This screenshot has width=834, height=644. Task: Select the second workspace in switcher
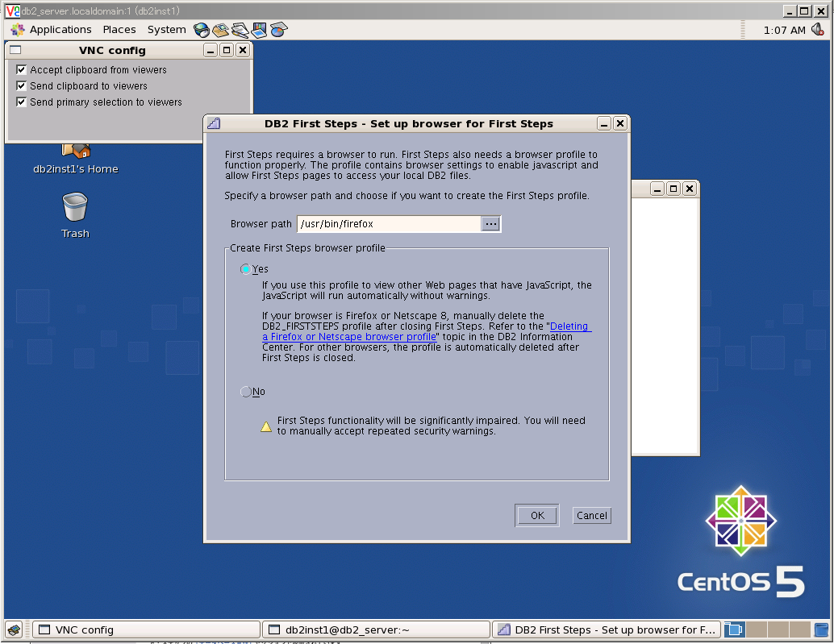[x=756, y=629]
